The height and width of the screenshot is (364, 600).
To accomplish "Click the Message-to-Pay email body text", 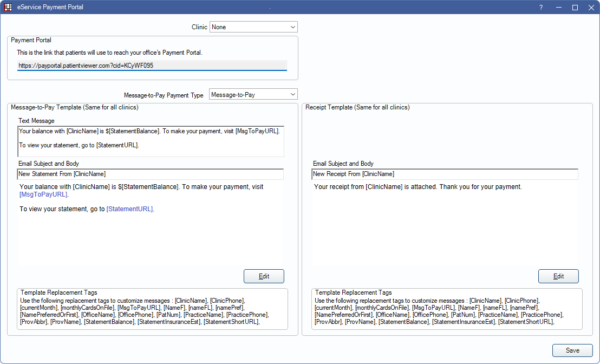I will coord(141,187).
